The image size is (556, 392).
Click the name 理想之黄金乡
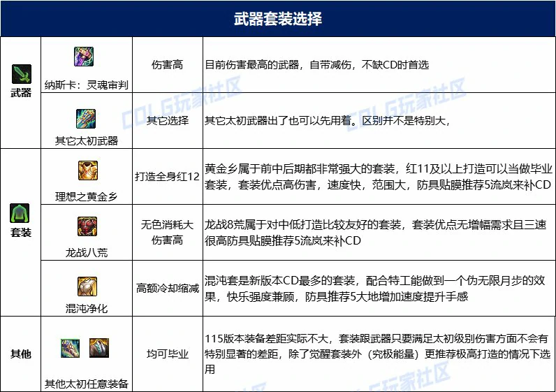pyautogui.click(x=86, y=196)
